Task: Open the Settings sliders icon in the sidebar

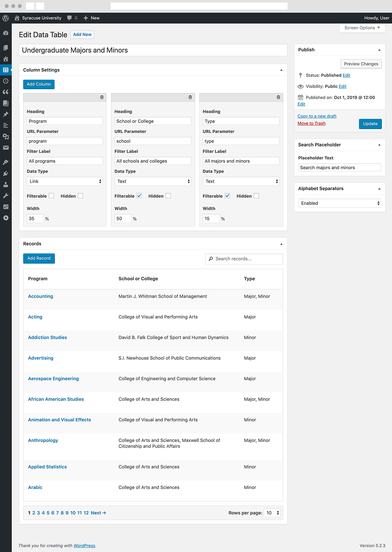Action: tap(6, 207)
